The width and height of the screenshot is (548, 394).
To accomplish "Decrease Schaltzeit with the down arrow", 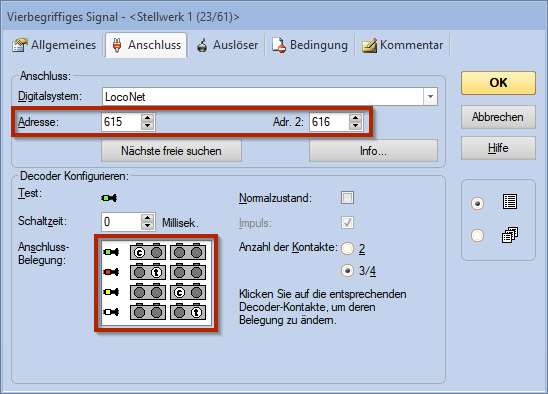I will click(x=148, y=226).
